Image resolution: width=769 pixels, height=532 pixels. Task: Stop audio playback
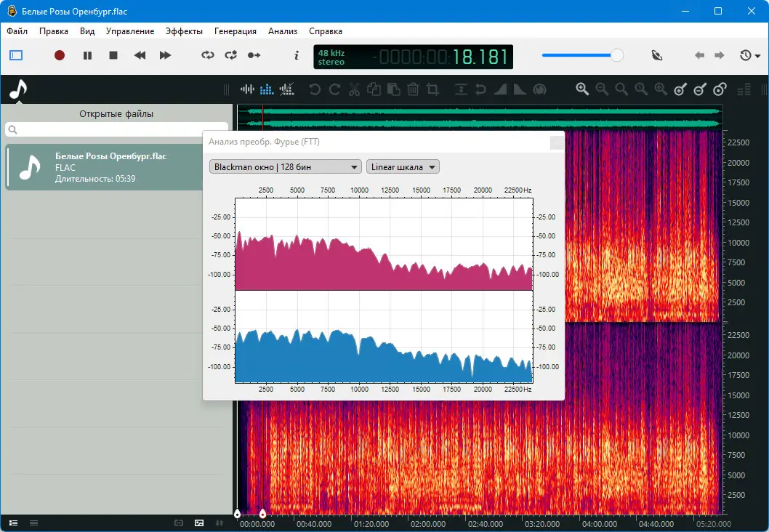point(113,55)
